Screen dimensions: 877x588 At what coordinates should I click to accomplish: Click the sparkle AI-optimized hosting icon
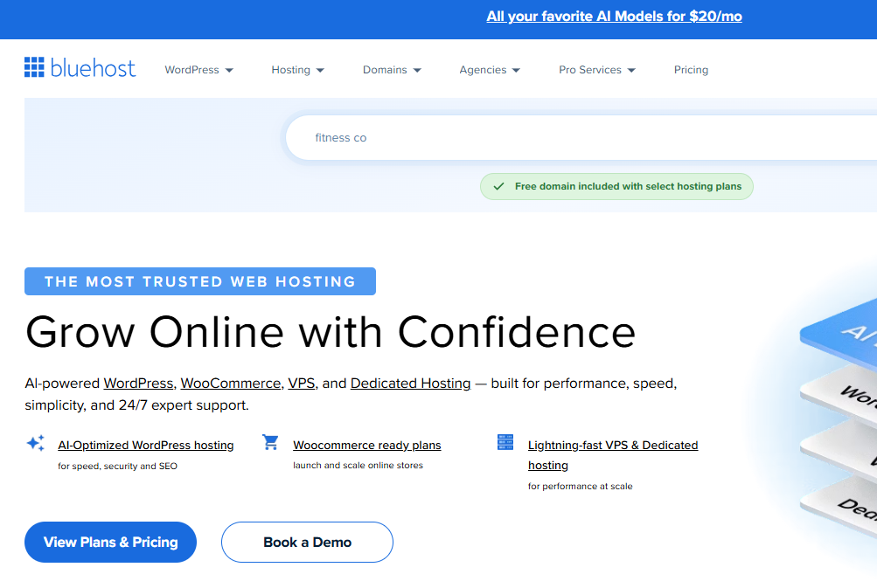pyautogui.click(x=36, y=443)
